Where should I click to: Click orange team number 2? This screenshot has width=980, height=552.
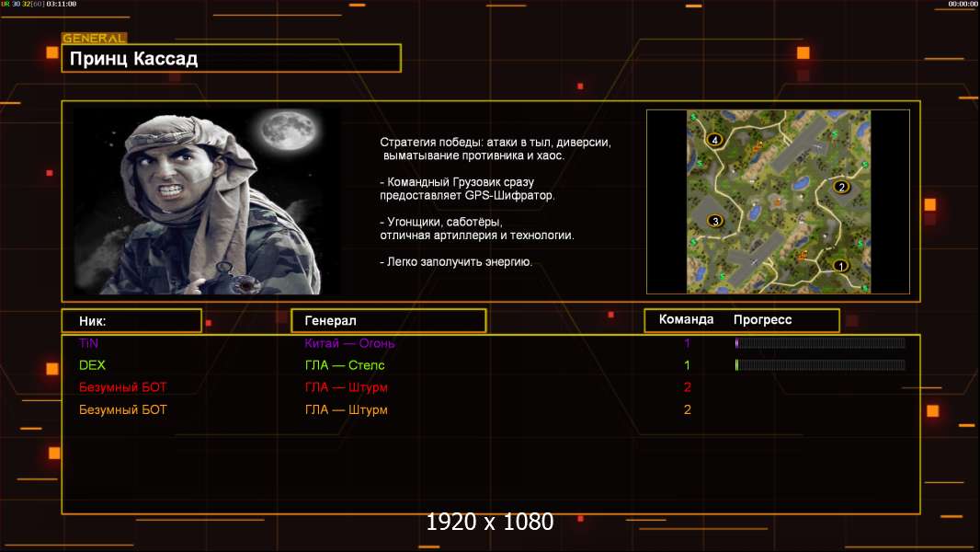click(x=687, y=410)
